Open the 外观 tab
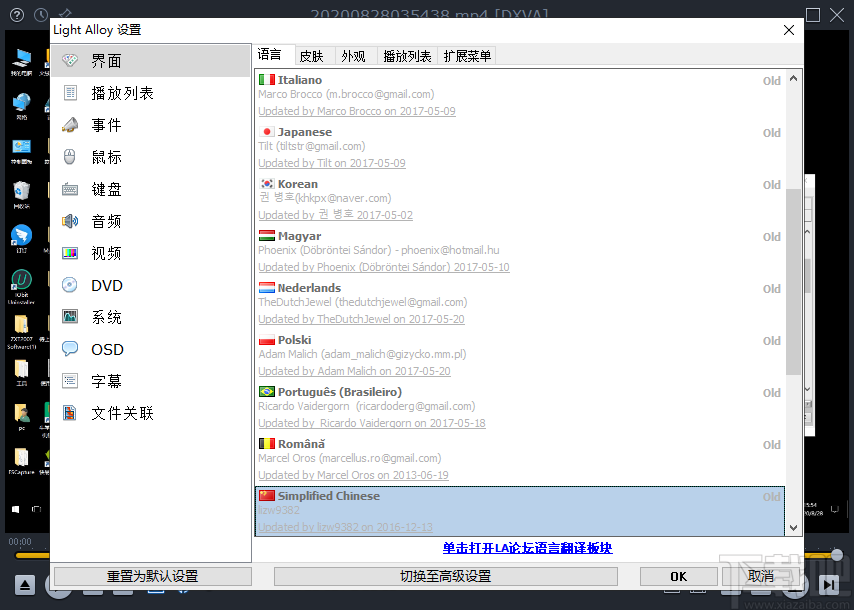The height and width of the screenshot is (610, 854). pos(353,56)
